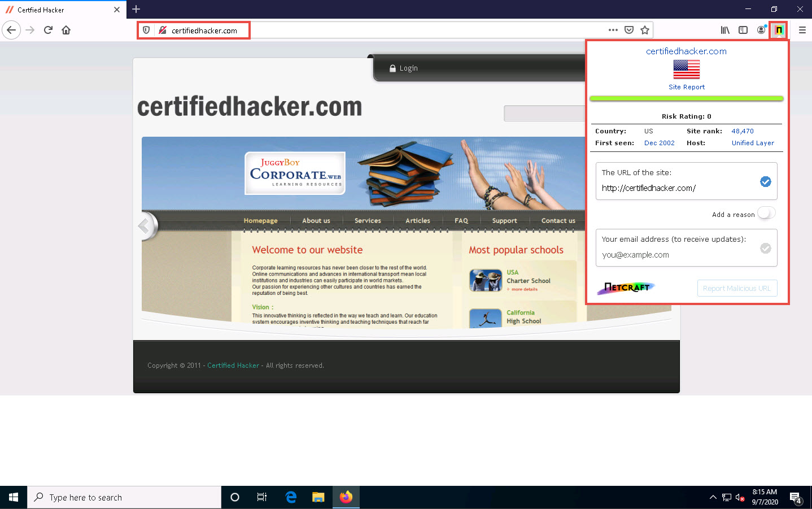812x509 pixels.
Task: Click the site rank 48,470 link
Action: click(743, 131)
